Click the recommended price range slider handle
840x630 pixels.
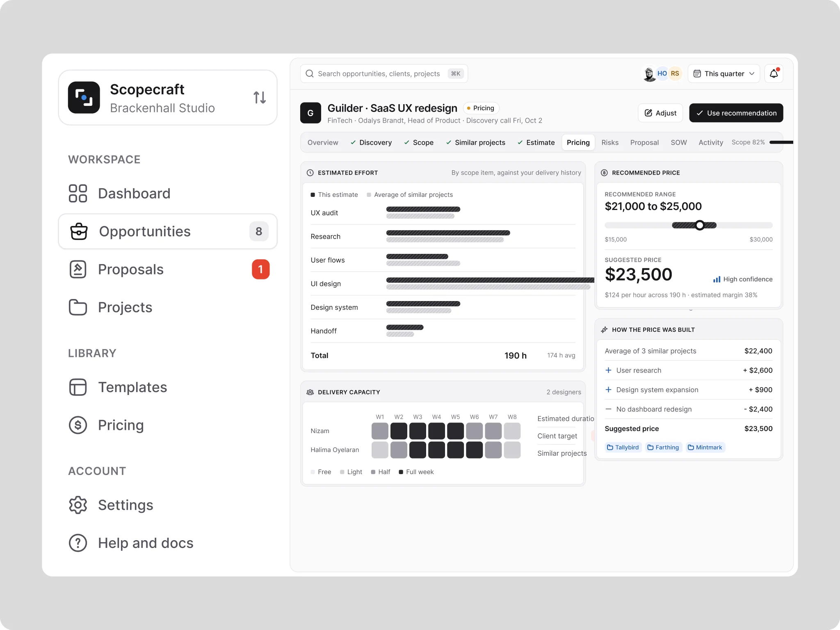[700, 225]
